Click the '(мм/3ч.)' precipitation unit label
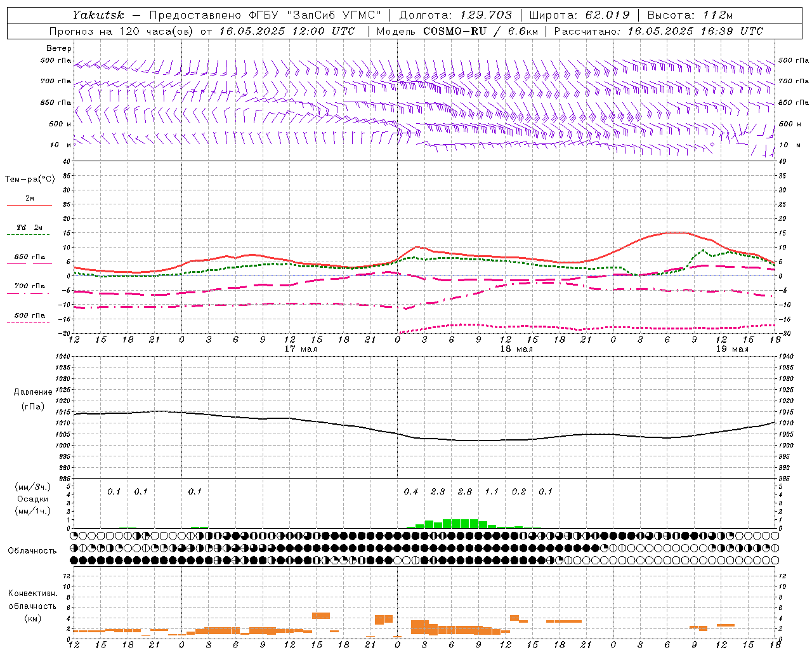 coord(33,487)
